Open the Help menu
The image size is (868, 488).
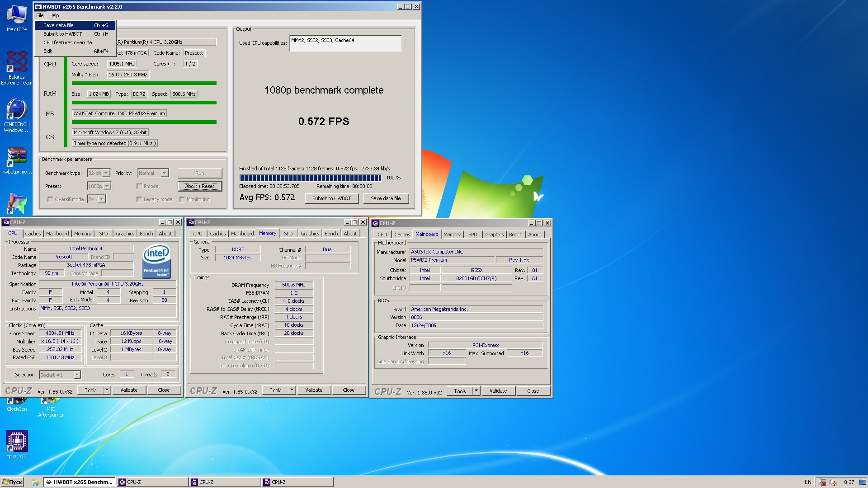coord(54,15)
